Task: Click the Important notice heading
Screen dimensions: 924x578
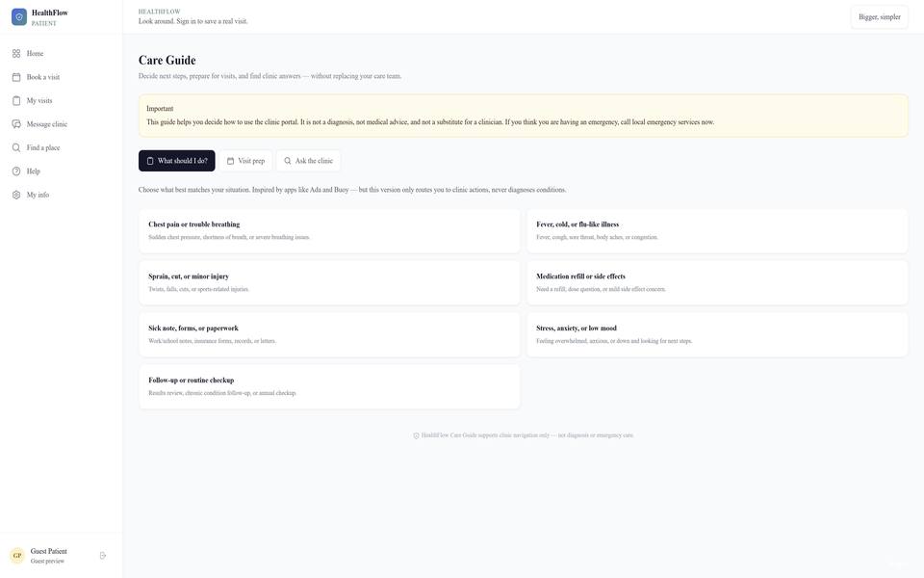Action: click(160, 109)
